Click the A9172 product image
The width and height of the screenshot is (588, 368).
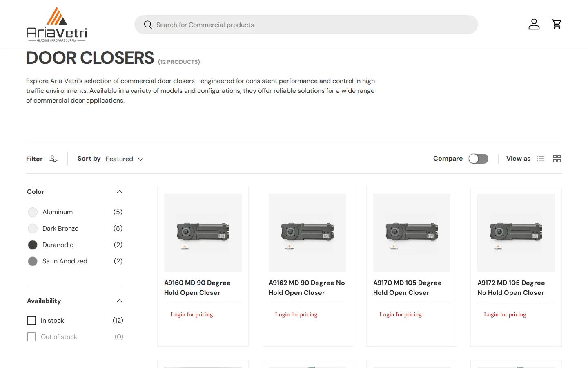(516, 233)
